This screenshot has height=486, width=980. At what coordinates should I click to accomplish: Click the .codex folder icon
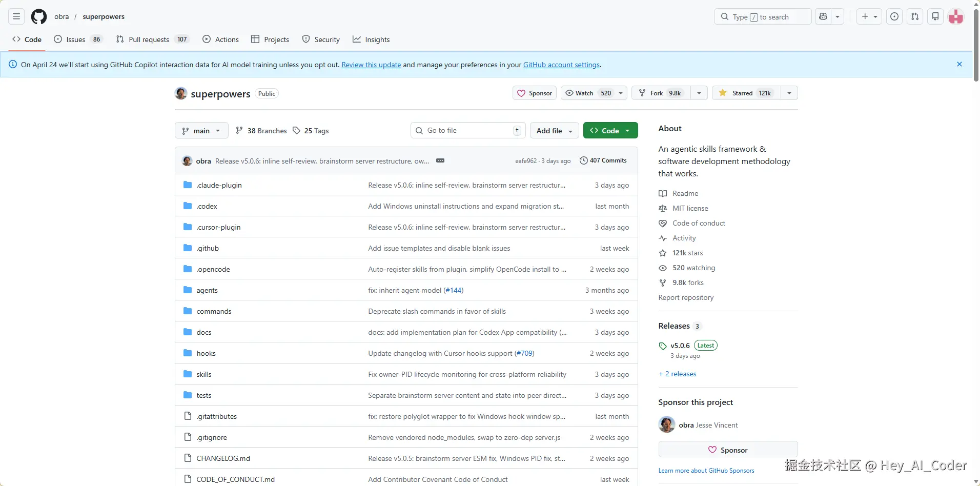tap(188, 206)
